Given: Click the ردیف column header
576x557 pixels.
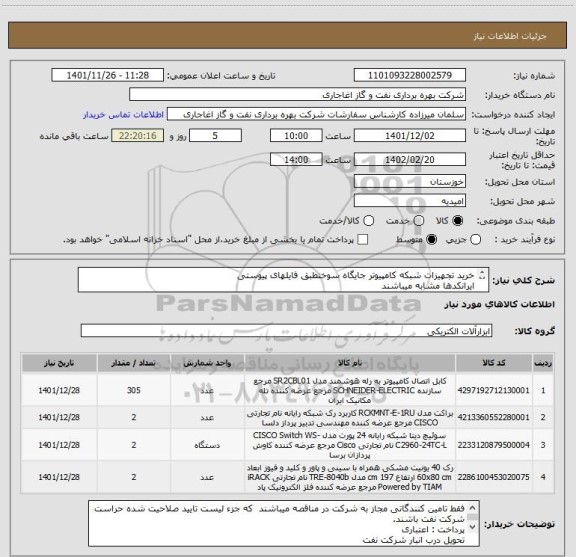Looking at the screenshot, I should pos(543,363).
